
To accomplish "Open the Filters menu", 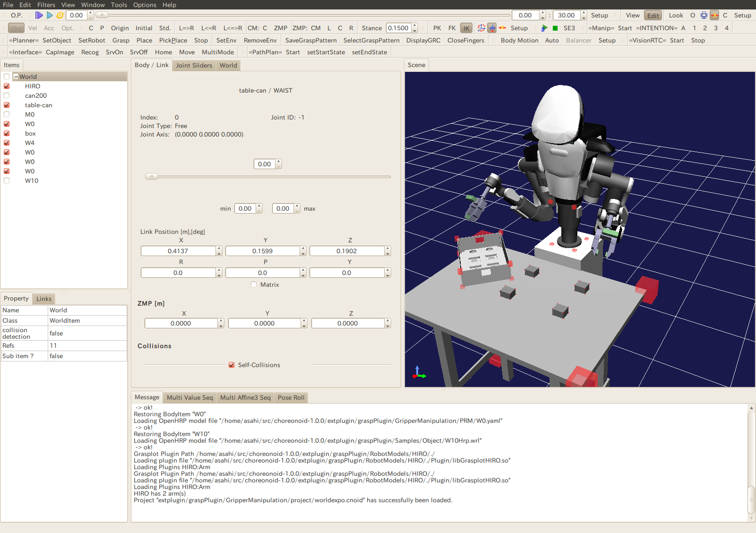I will click(46, 5).
